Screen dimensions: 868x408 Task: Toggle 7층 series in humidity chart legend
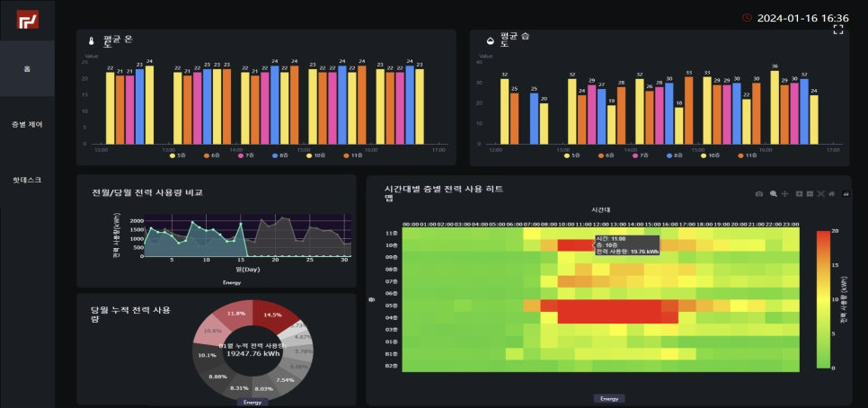[641, 156]
